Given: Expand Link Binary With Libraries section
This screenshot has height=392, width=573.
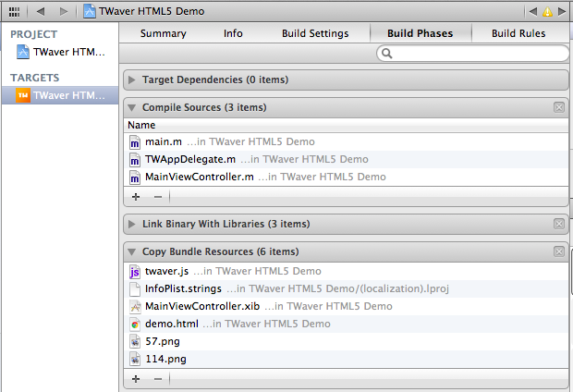Looking at the screenshot, I should coord(132,224).
